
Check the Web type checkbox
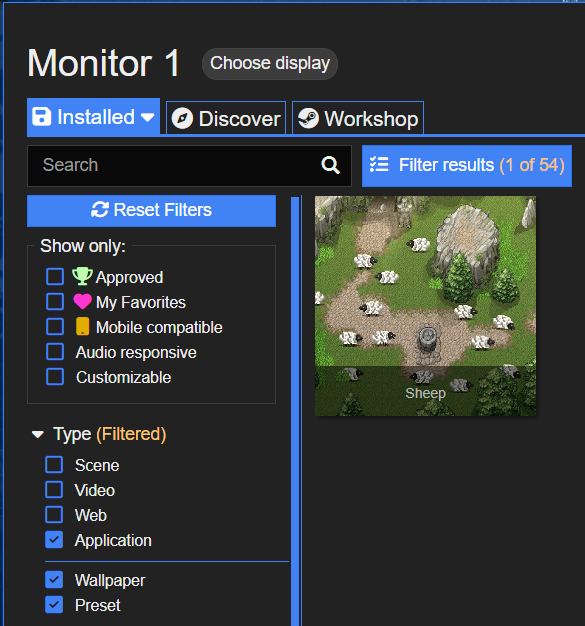[x=54, y=515]
